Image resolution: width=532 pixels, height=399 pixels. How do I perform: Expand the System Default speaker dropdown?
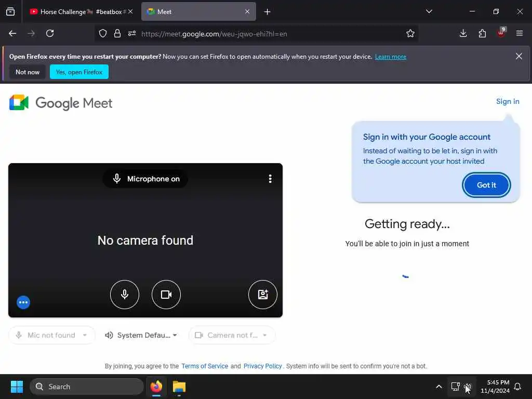tap(141, 335)
